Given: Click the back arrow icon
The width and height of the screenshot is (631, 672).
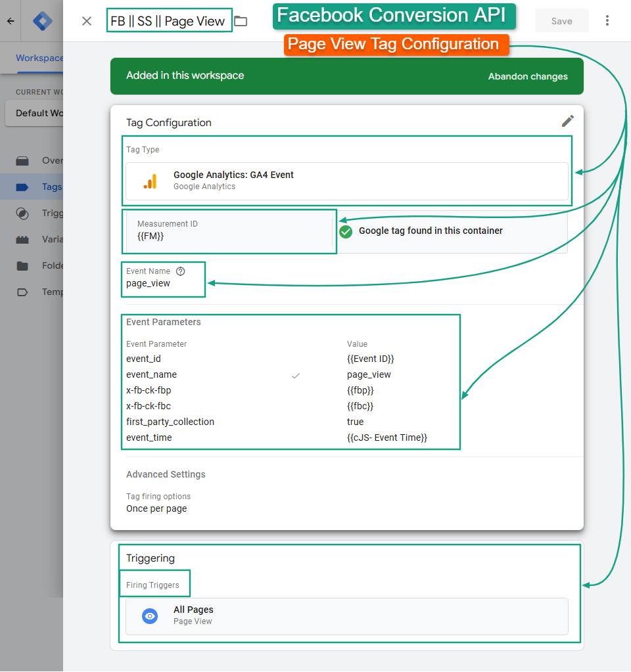Looking at the screenshot, I should [x=11, y=20].
